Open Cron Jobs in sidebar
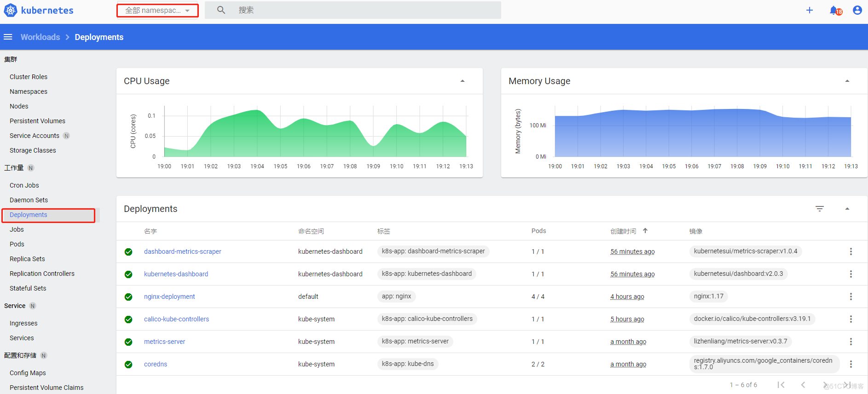 (x=24, y=185)
